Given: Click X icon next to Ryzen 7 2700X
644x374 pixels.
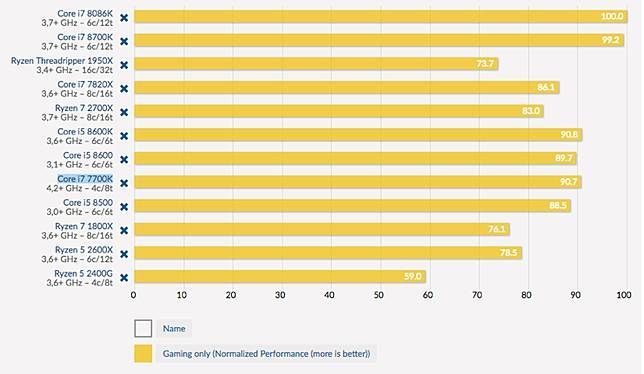Looking at the screenshot, I should click(124, 112).
